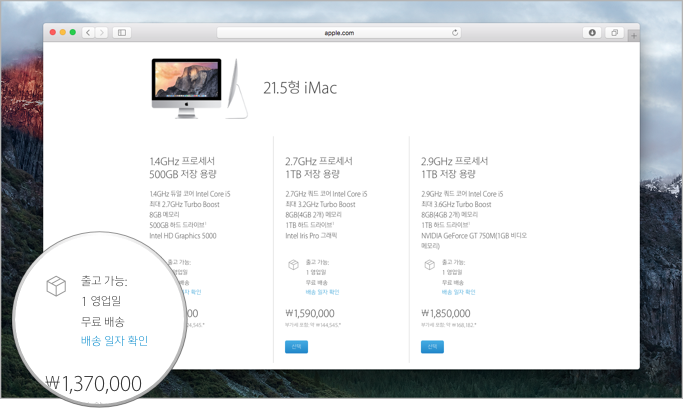
Task: Open the Downloads button in toolbar
Action: [592, 33]
